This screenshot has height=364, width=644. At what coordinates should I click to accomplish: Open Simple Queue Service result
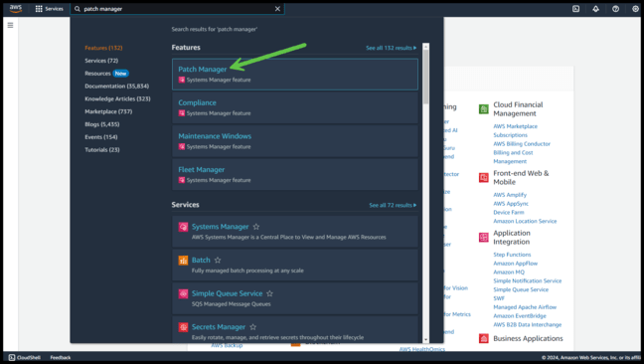(227, 293)
